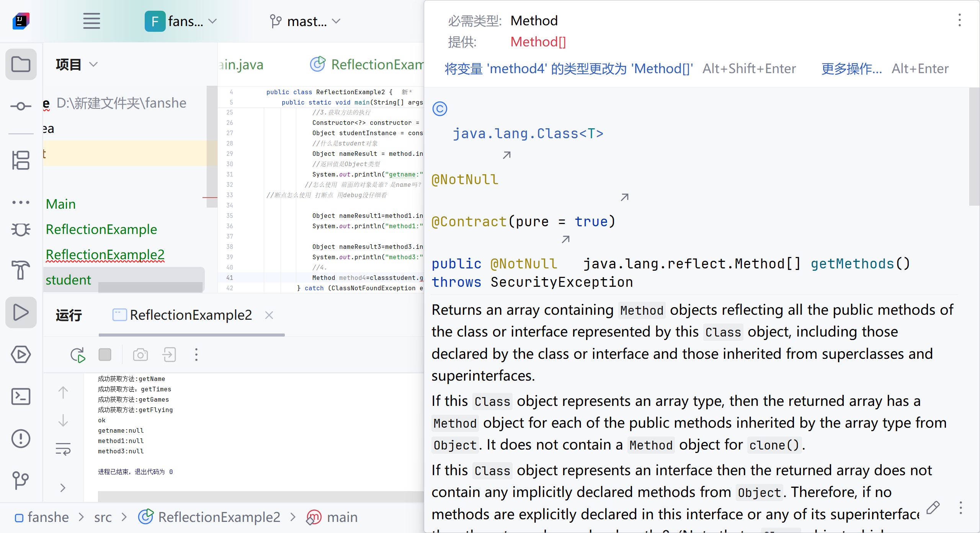
Task: Toggle soft-wrap in run console
Action: pyautogui.click(x=63, y=448)
